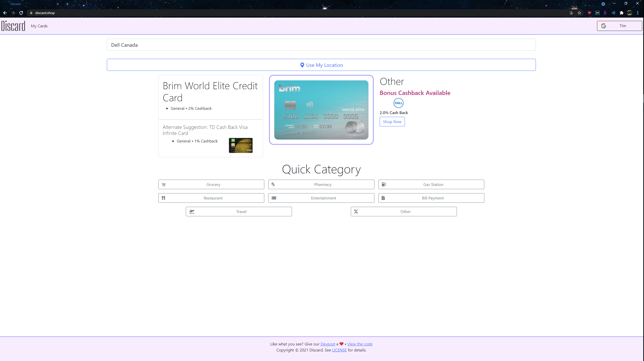
Task: Click the Dell logo above the cashback offer
Action: pos(398,103)
